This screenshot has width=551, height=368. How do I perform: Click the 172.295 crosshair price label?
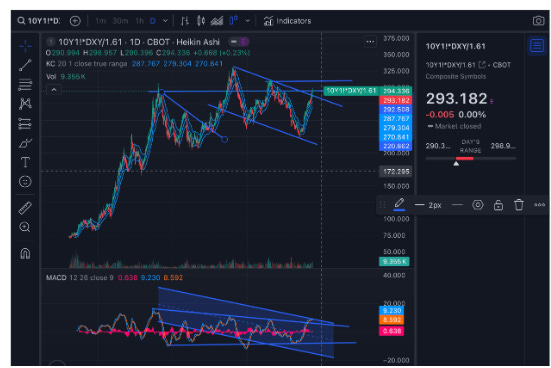[396, 172]
